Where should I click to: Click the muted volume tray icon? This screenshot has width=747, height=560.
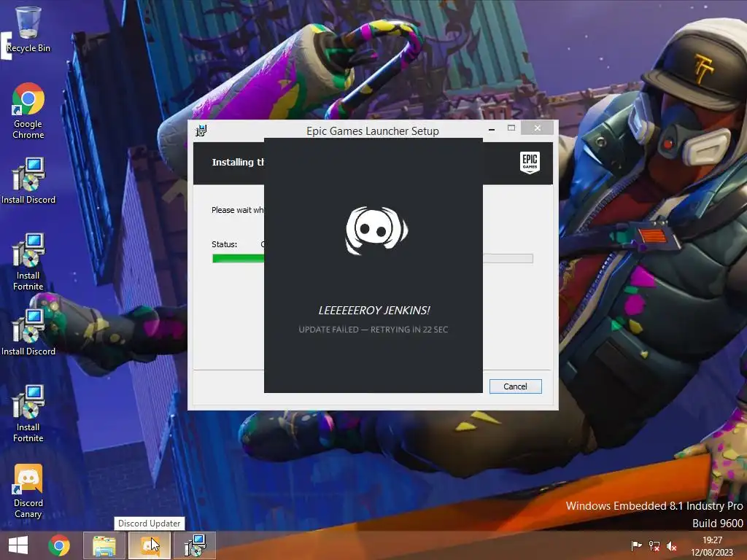click(x=671, y=546)
